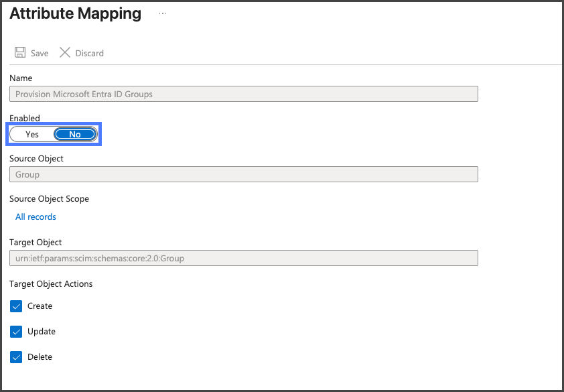Click the Target Object Actions heading
Screen dimensions: 564x392
point(51,284)
